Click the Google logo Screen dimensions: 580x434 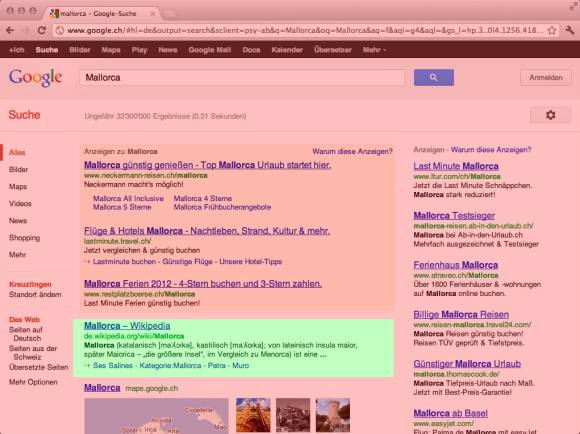(x=36, y=77)
